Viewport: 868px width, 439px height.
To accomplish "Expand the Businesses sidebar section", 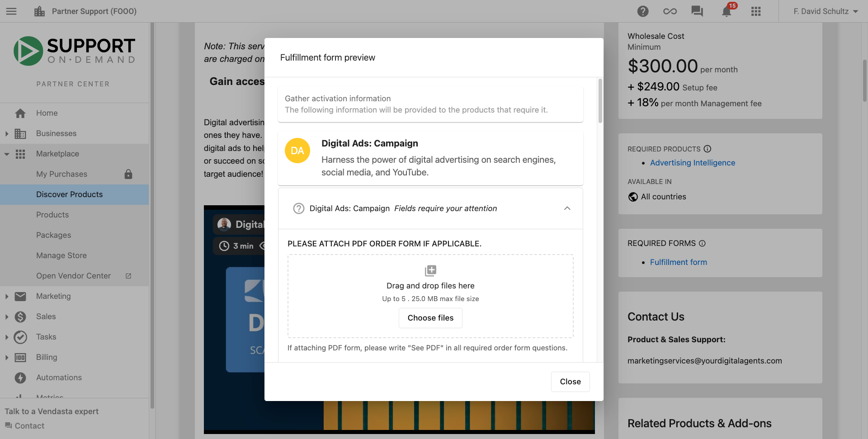I will point(7,133).
